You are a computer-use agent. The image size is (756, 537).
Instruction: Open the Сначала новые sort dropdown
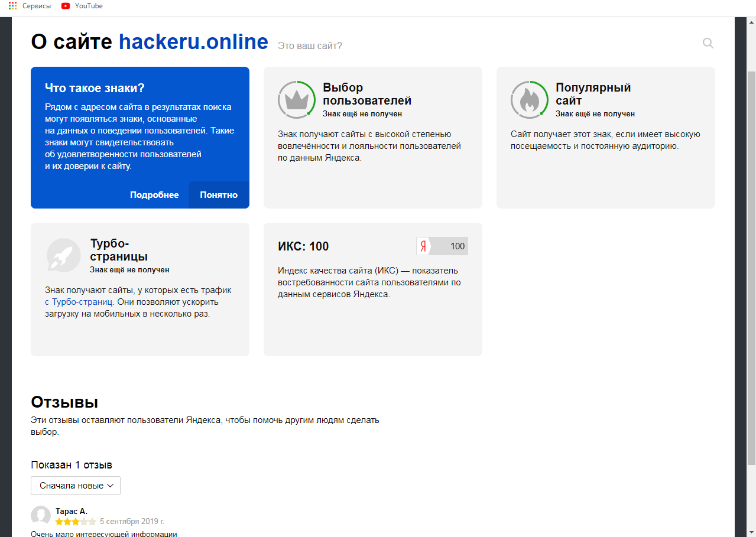coord(76,486)
